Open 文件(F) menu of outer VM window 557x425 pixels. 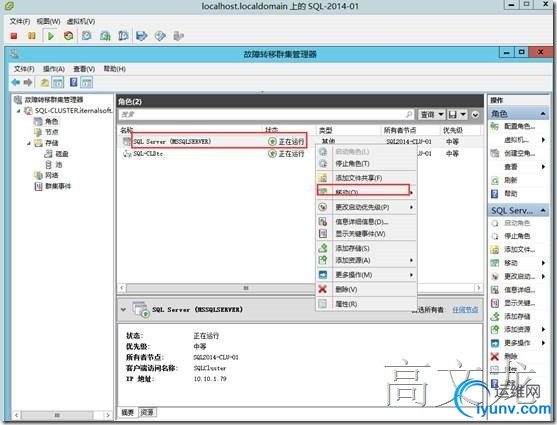tap(20, 21)
